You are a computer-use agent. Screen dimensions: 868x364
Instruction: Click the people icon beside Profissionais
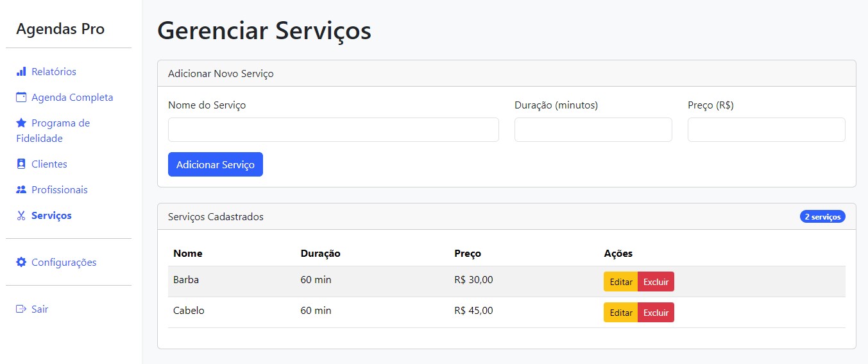tap(21, 190)
